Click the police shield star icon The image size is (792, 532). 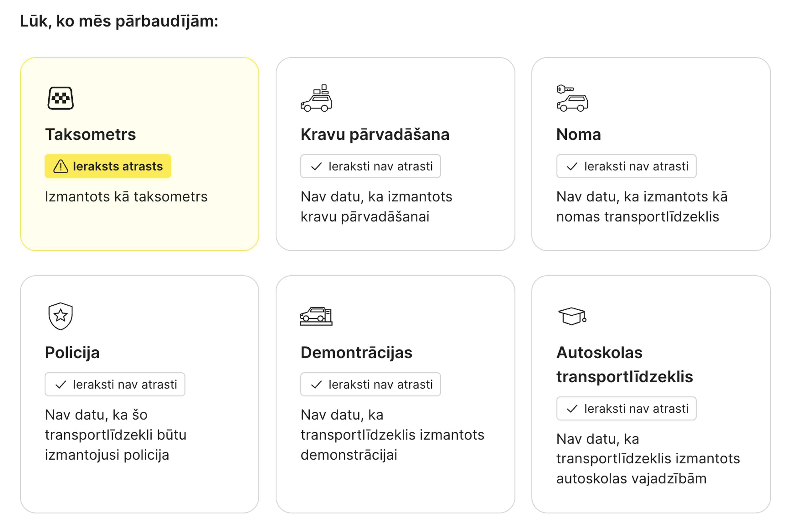(60, 316)
